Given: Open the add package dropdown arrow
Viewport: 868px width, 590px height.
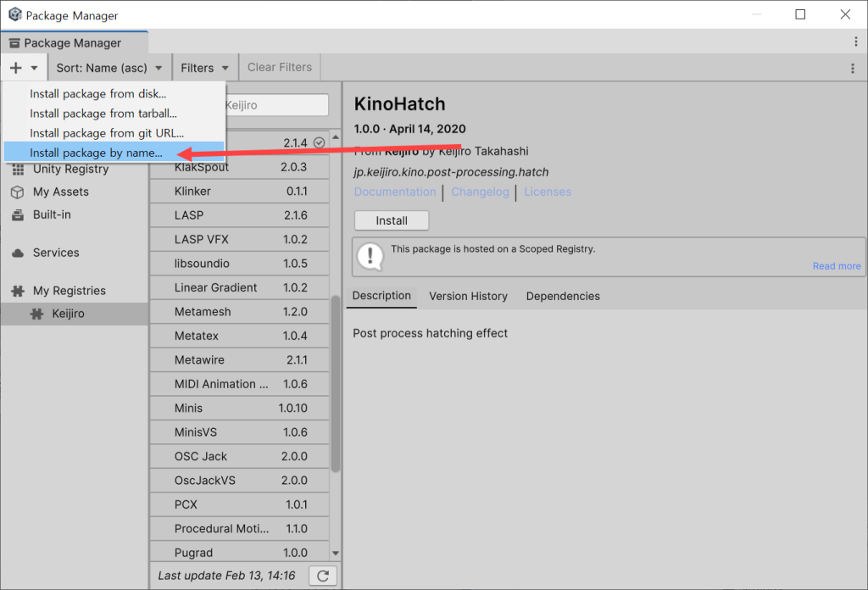Looking at the screenshot, I should [35, 67].
